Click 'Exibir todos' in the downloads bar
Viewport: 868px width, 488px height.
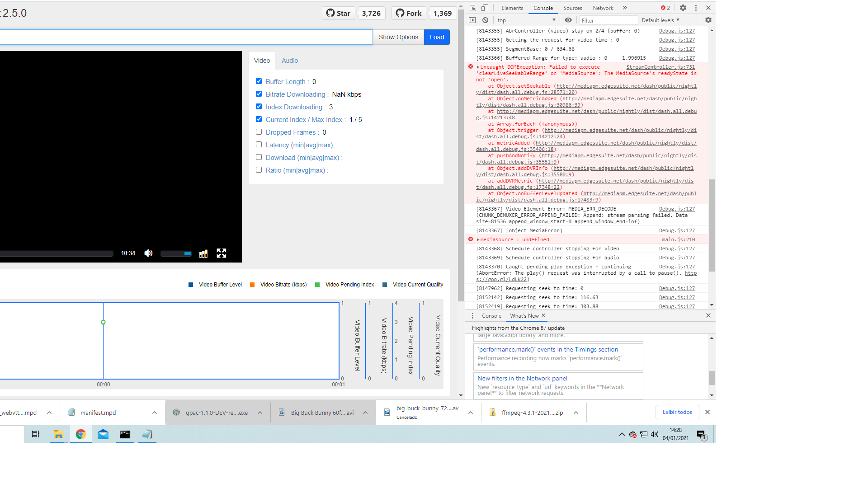coord(677,412)
